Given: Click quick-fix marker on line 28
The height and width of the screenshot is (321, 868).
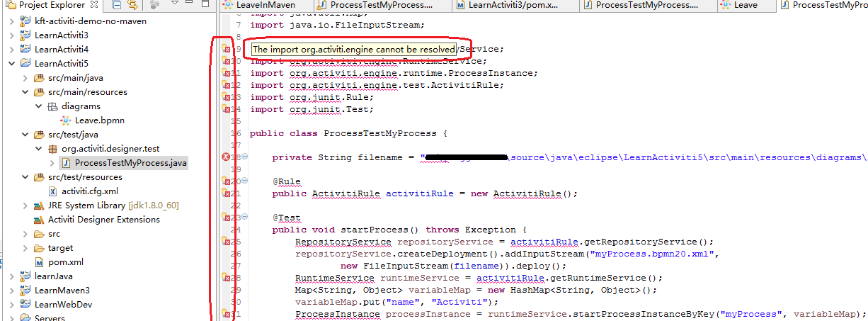Looking at the screenshot, I should 227,278.
